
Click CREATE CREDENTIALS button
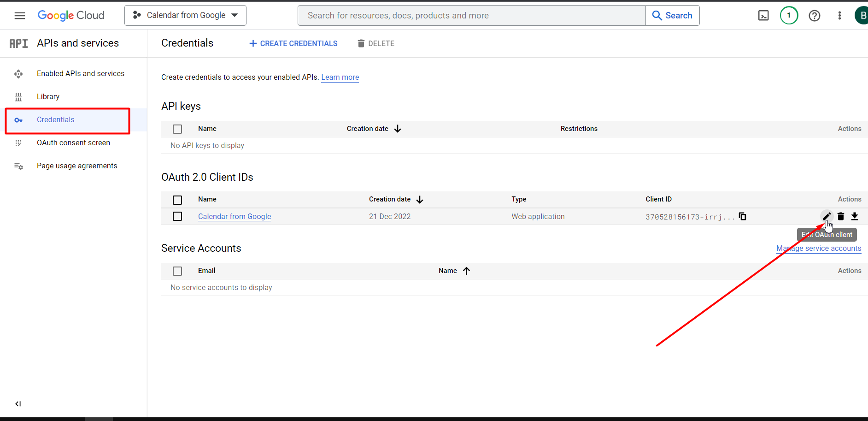pyautogui.click(x=293, y=43)
